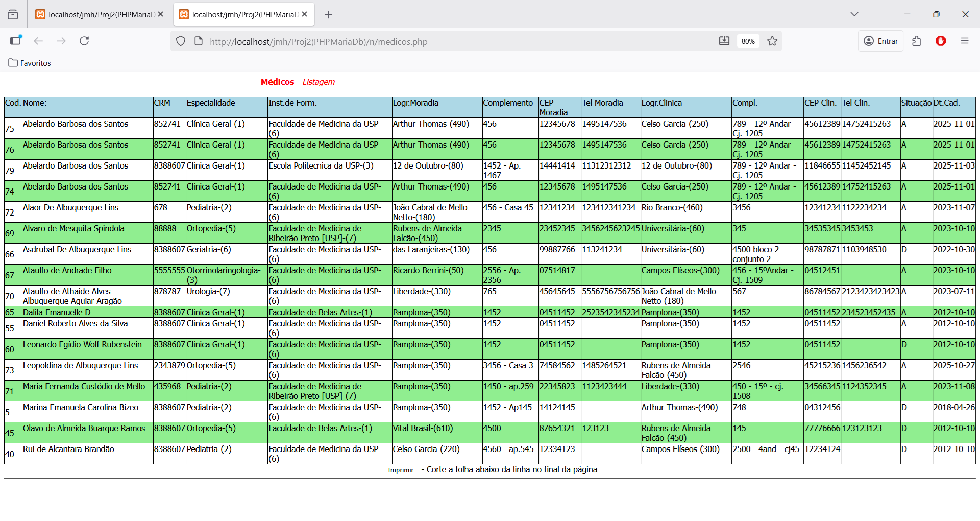This screenshot has width=980, height=521.
Task: Open the extensions puzzle icon
Action: (x=917, y=41)
